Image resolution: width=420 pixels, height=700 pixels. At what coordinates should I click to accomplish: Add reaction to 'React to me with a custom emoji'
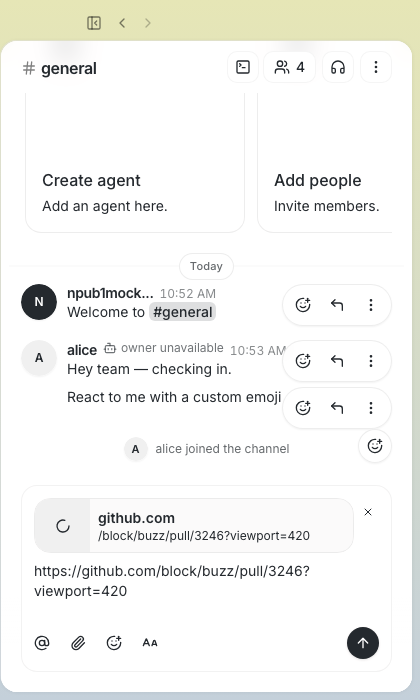coord(303,408)
